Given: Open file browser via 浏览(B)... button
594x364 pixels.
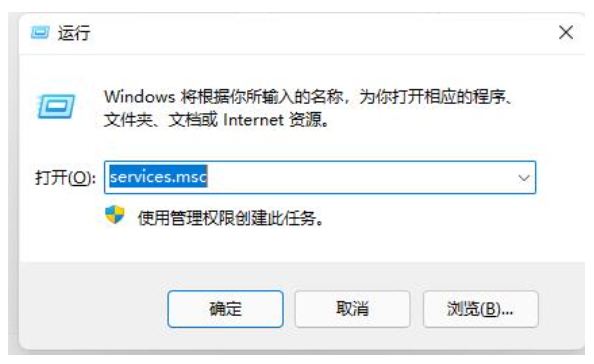Looking at the screenshot, I should [x=480, y=309].
